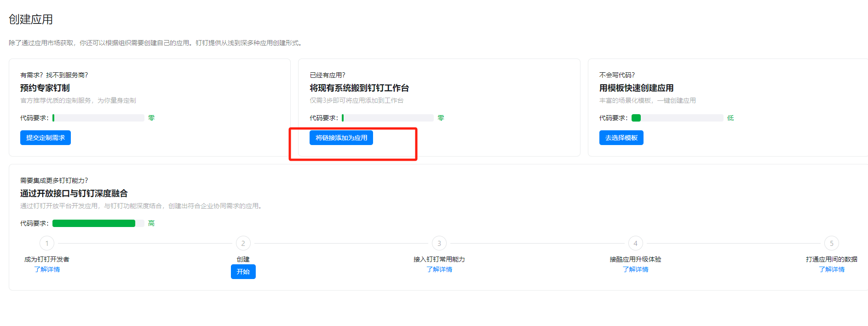Viewport: 868px width, 326px height.
Task: Open 去选择模板 button
Action: (621, 138)
